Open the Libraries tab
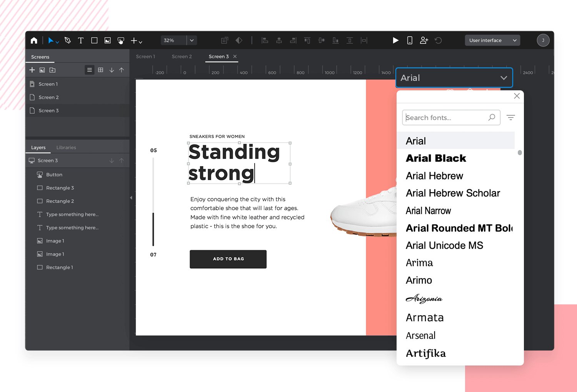 (66, 148)
